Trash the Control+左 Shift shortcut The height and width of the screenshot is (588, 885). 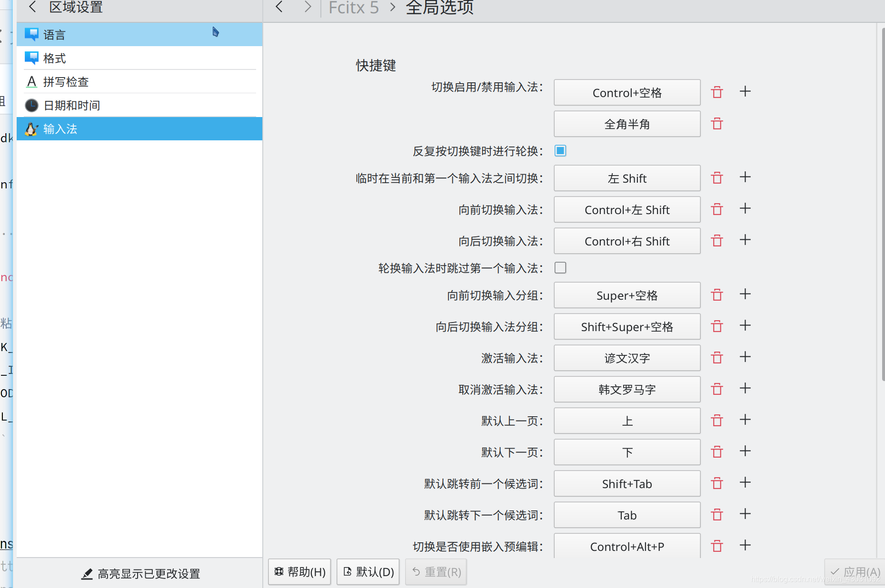[717, 209]
